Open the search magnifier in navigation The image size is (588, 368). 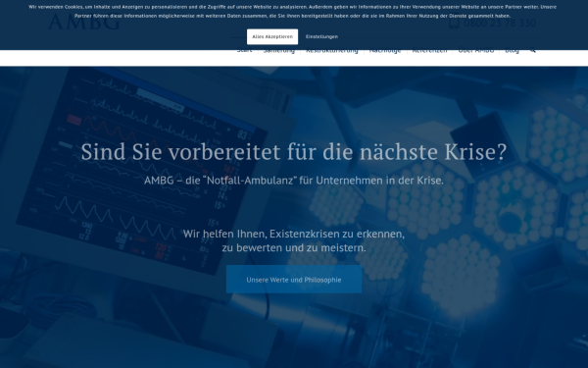coord(532,50)
